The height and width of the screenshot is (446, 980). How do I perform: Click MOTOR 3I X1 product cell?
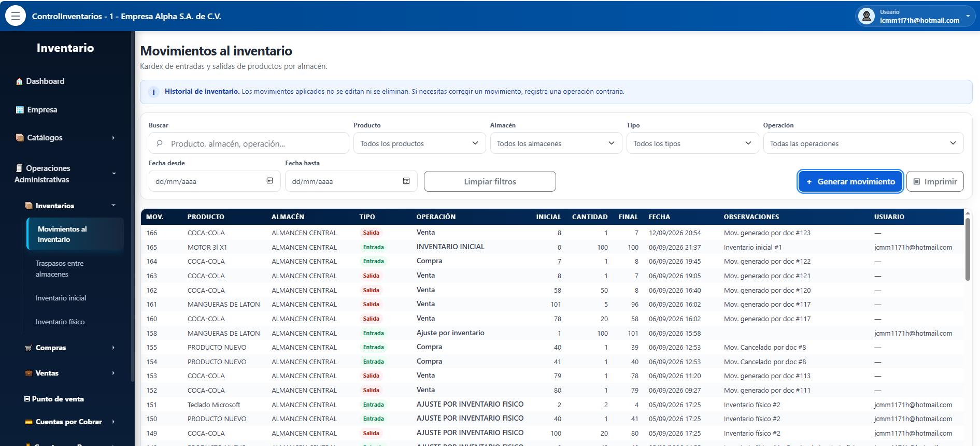(x=207, y=247)
